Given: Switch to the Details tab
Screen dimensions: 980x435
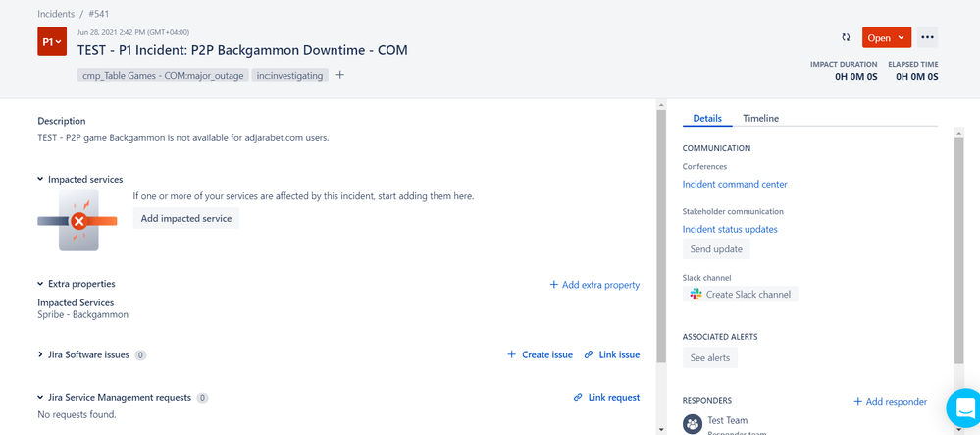Looking at the screenshot, I should [x=707, y=118].
